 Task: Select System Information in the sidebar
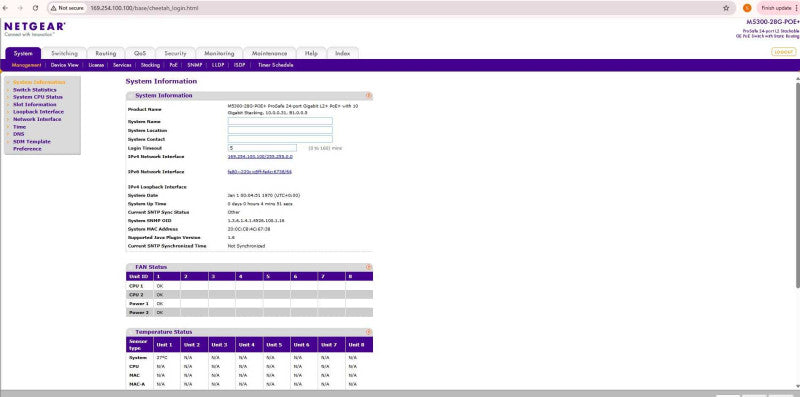point(39,82)
